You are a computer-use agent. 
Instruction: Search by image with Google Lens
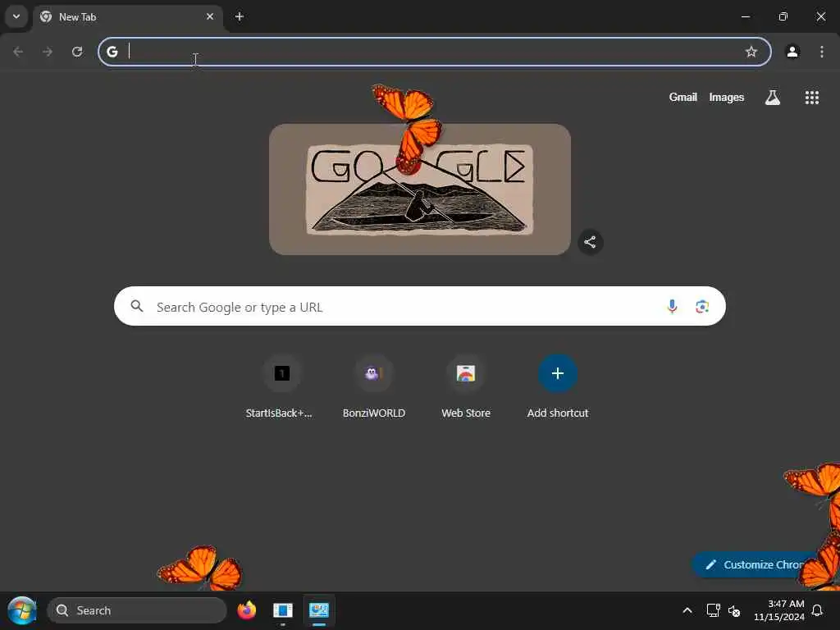point(702,307)
